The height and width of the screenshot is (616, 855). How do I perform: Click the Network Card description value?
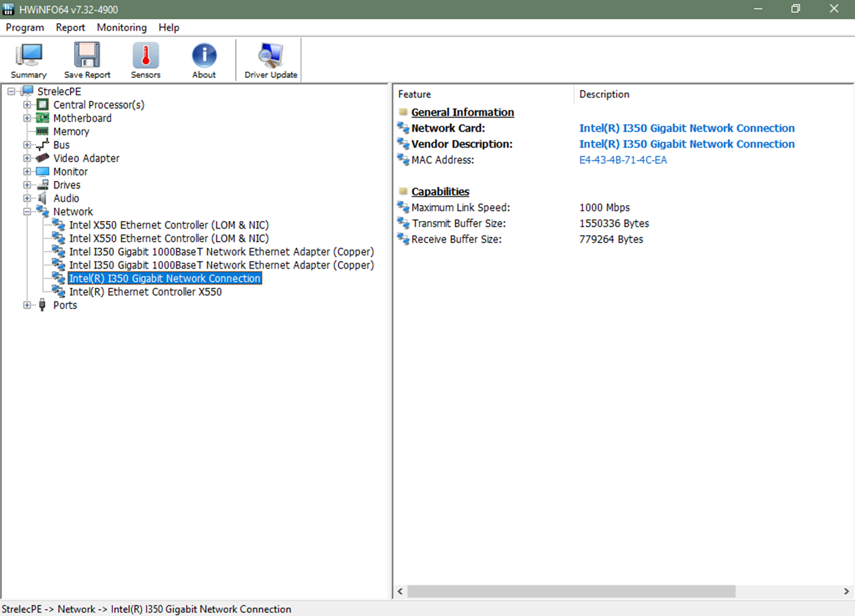point(687,128)
